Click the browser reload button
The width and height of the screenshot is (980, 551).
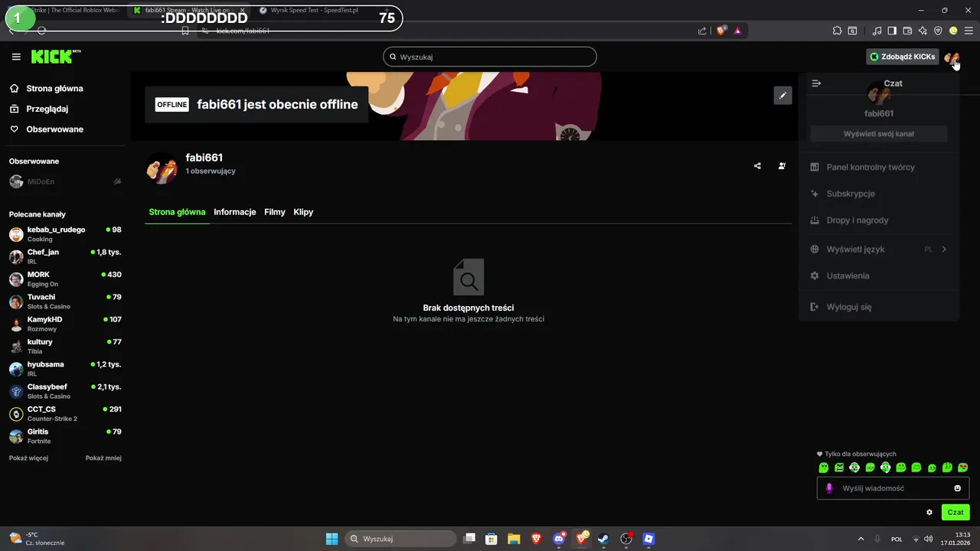point(41,31)
